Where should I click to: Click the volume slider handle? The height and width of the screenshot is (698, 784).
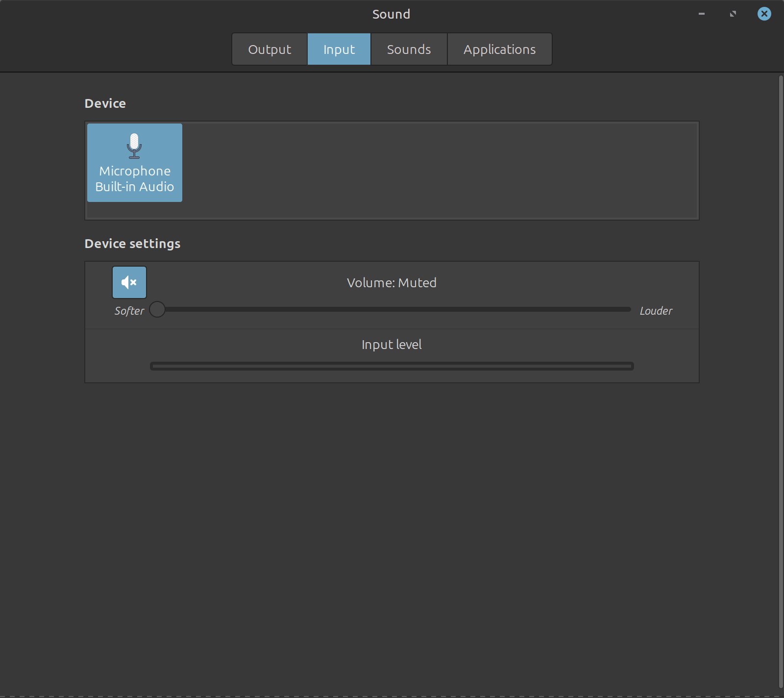point(157,310)
